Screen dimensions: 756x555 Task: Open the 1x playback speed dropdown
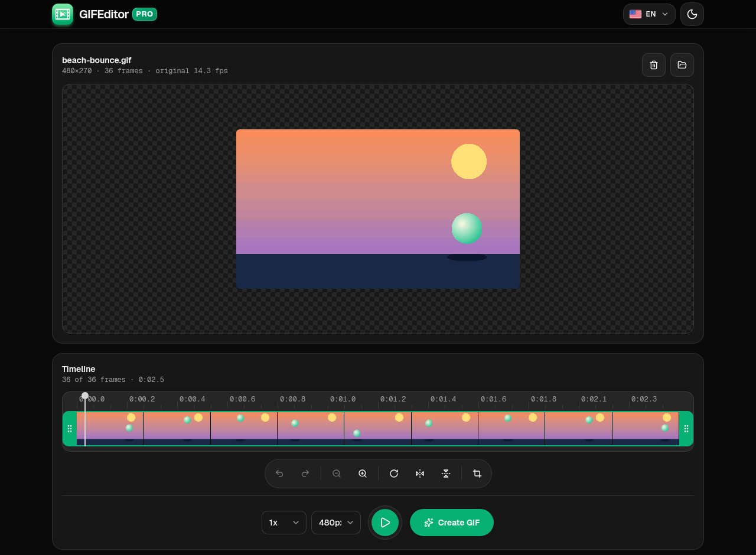[284, 523]
